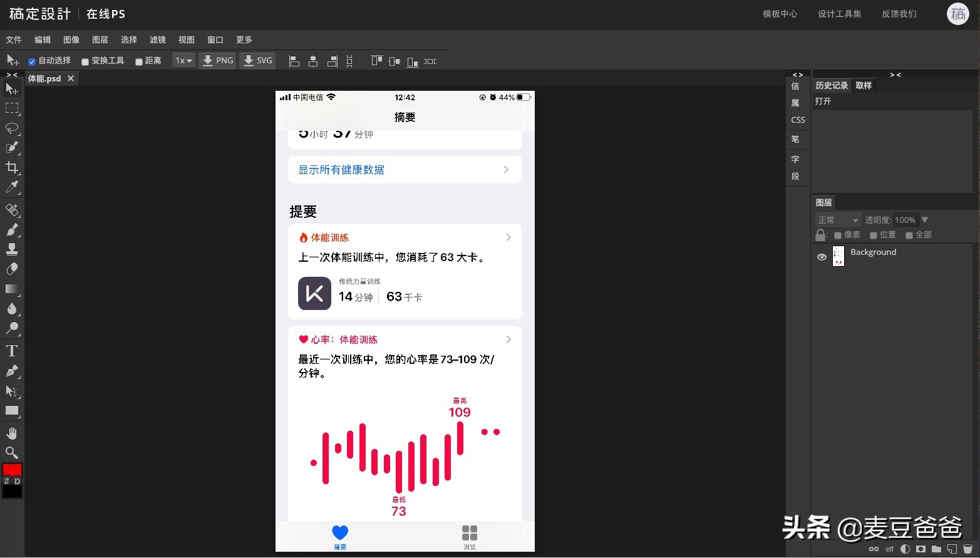Open the 滤镜 menu
Screen dimensions: 980x558
157,39
